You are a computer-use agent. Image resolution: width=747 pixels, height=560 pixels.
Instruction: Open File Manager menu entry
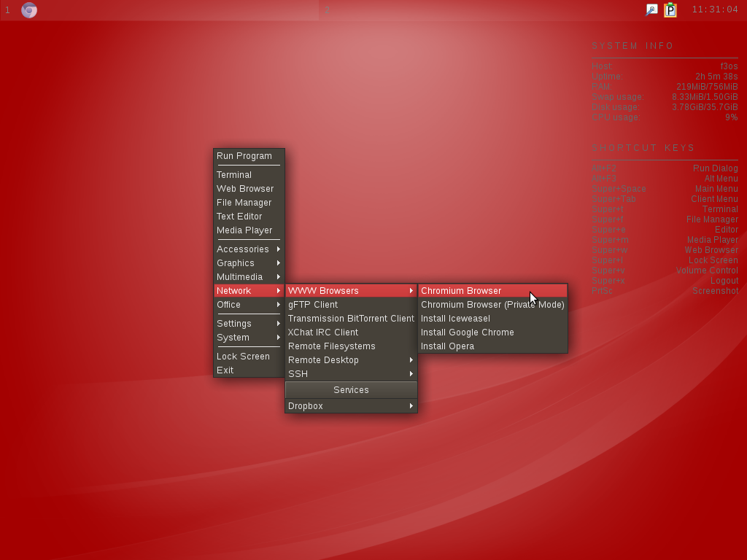(x=249, y=203)
